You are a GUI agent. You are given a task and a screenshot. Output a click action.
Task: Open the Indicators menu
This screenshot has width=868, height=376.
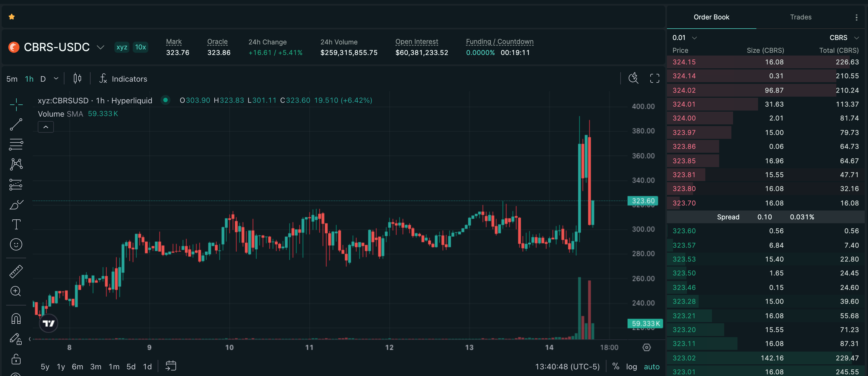123,79
